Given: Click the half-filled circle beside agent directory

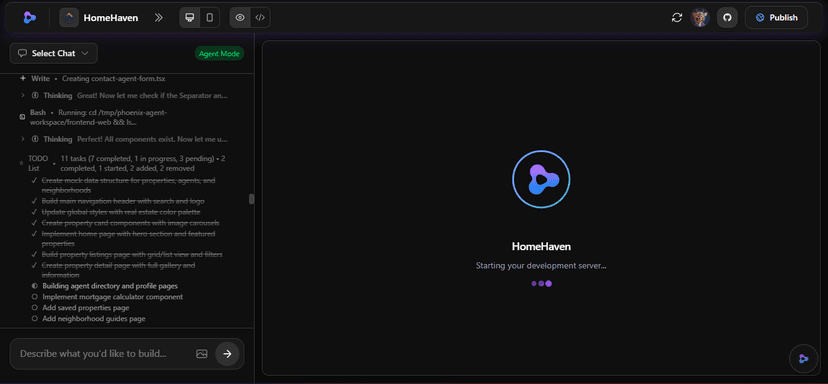Looking at the screenshot, I should point(34,286).
